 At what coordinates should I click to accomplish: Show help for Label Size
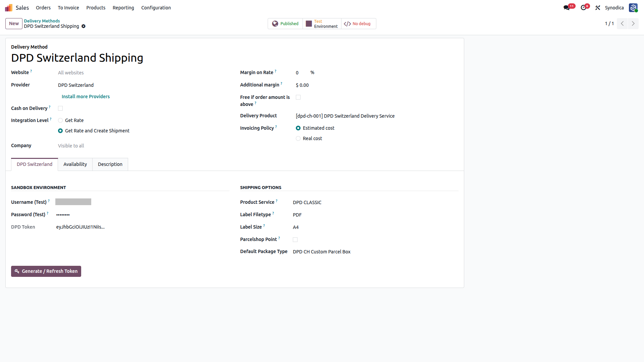(264, 226)
